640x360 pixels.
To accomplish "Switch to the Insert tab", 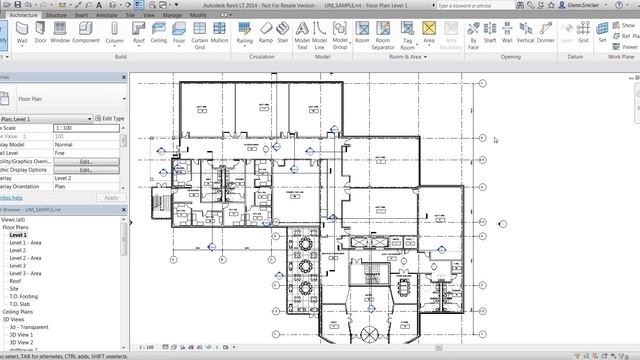I will pyautogui.click(x=81, y=15).
